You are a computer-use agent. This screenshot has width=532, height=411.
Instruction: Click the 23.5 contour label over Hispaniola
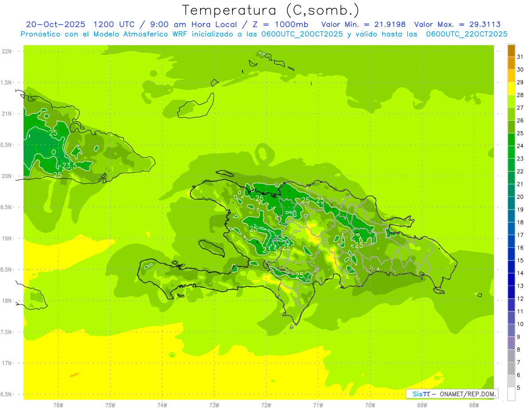point(270,250)
